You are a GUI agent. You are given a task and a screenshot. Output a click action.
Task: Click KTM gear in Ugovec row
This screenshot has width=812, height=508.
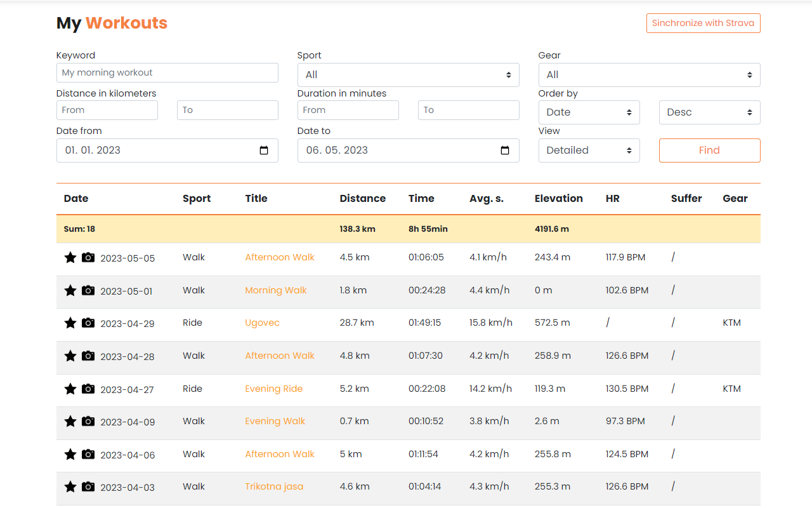[731, 323]
